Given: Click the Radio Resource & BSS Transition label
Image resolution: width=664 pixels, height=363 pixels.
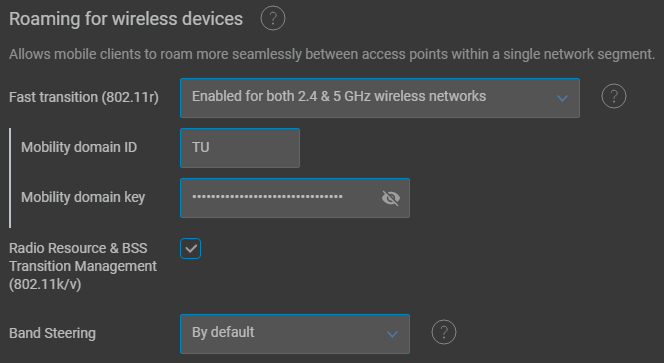Looking at the screenshot, I should (83, 266).
